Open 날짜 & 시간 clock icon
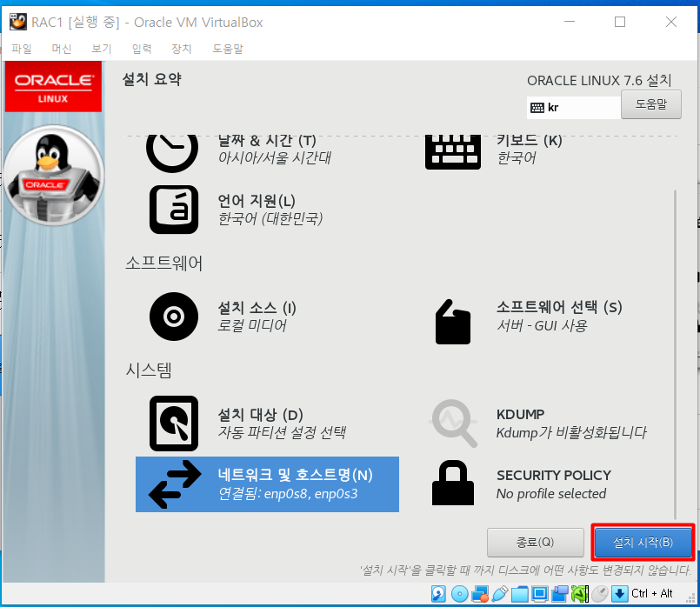The height and width of the screenshot is (607, 700). [x=172, y=153]
